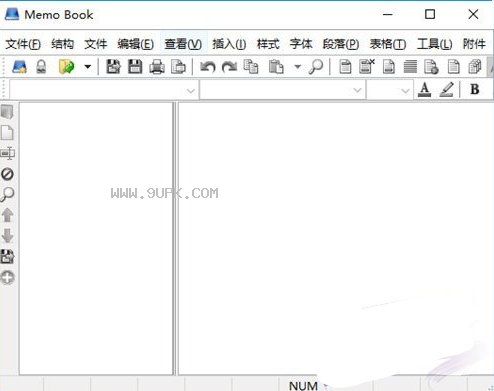Save with the plain floppy disk icon
The height and width of the screenshot is (391, 494).
135,67
